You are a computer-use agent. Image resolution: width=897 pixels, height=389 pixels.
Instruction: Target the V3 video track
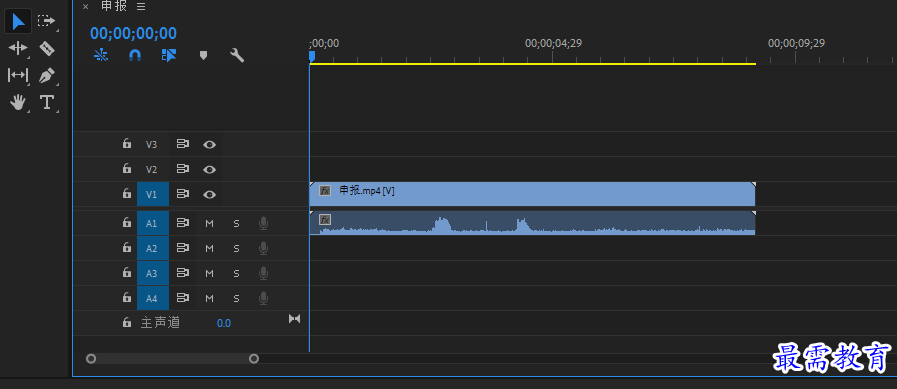(x=151, y=145)
